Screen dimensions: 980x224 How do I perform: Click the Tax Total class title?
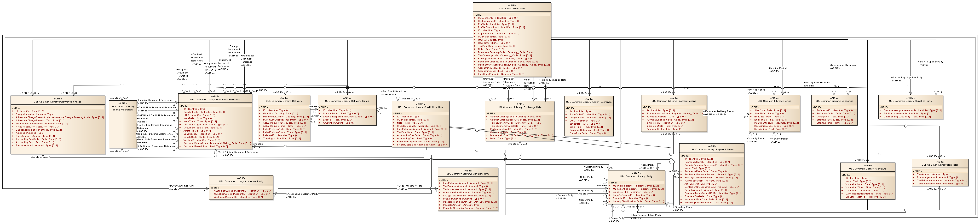point(939,164)
